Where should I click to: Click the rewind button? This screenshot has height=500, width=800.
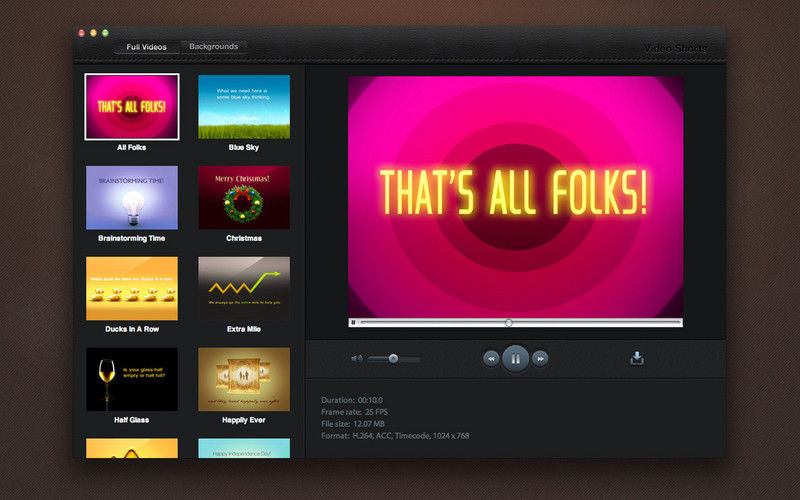click(x=491, y=359)
